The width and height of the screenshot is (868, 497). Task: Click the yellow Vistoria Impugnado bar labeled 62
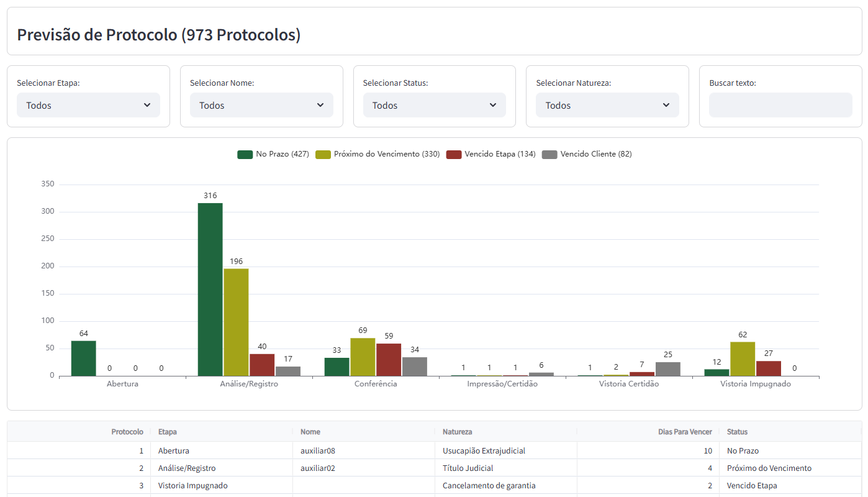pos(743,358)
